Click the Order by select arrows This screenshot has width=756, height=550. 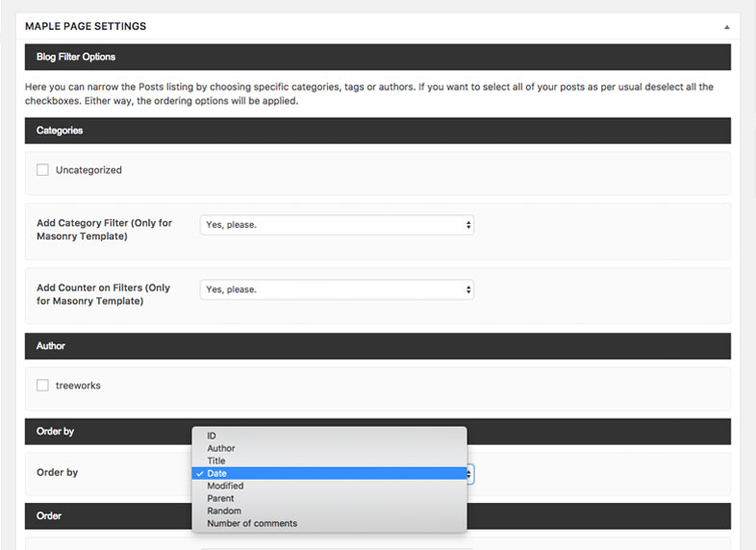point(469,473)
